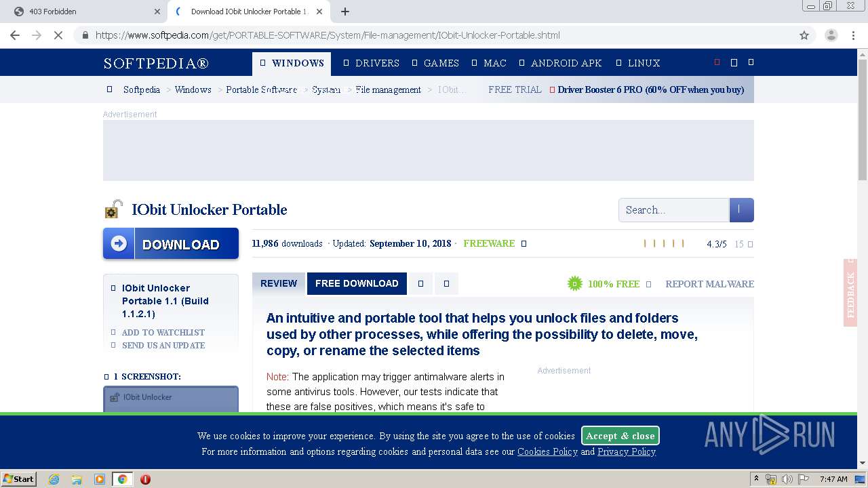Open the FEEDBACK side tab

point(850,293)
